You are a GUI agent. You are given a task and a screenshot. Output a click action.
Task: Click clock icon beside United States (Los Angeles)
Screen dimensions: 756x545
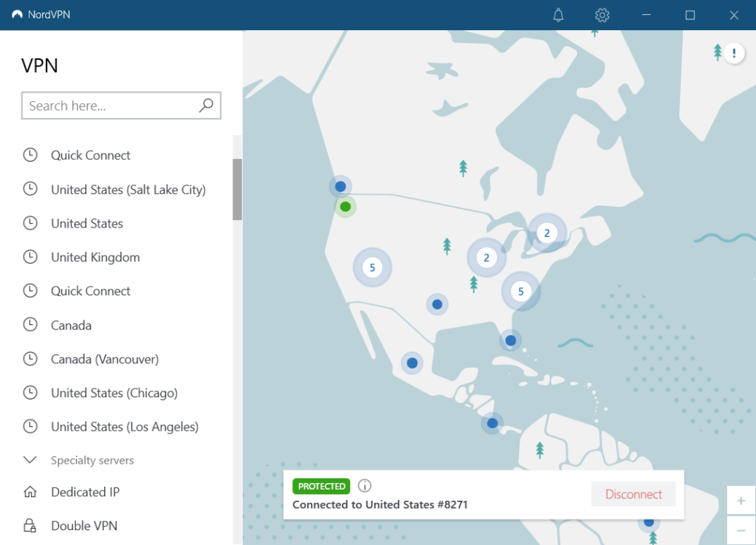[x=30, y=426]
